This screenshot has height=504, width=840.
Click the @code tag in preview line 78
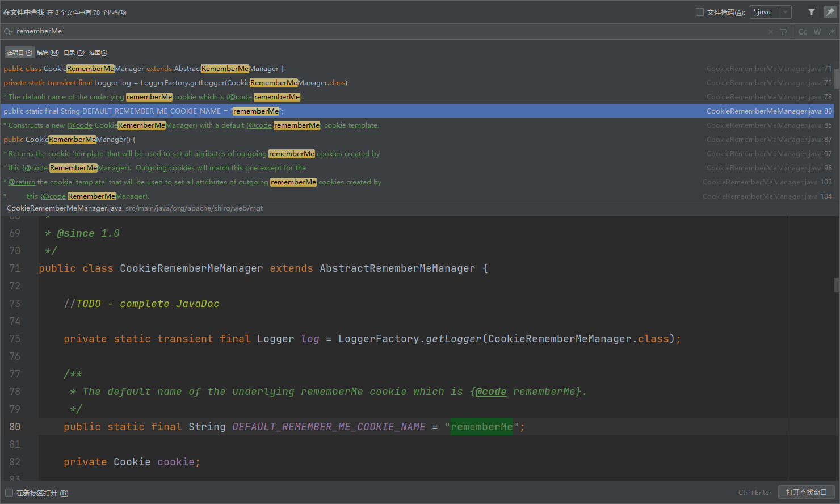pos(491,392)
